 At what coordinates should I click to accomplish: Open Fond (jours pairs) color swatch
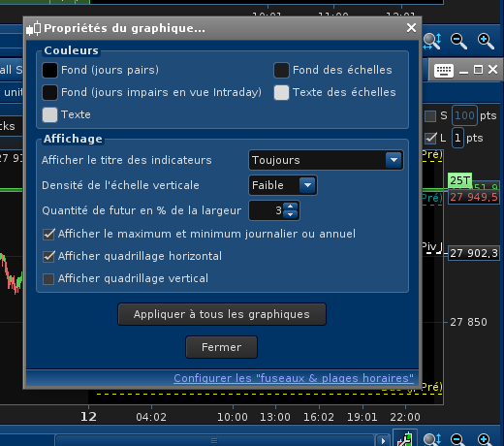[49, 70]
